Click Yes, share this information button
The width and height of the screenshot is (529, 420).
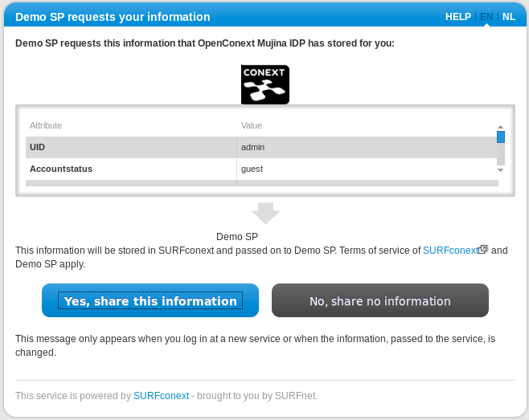pyautogui.click(x=150, y=300)
